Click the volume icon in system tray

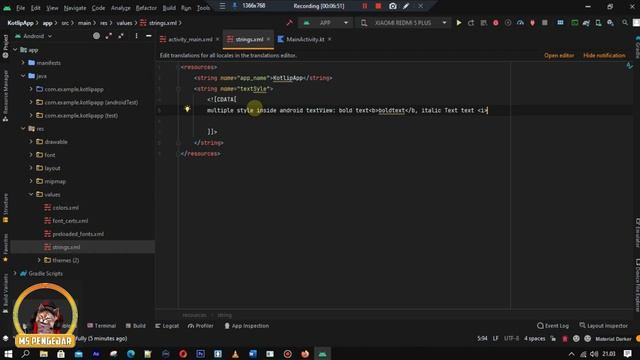tap(594, 354)
